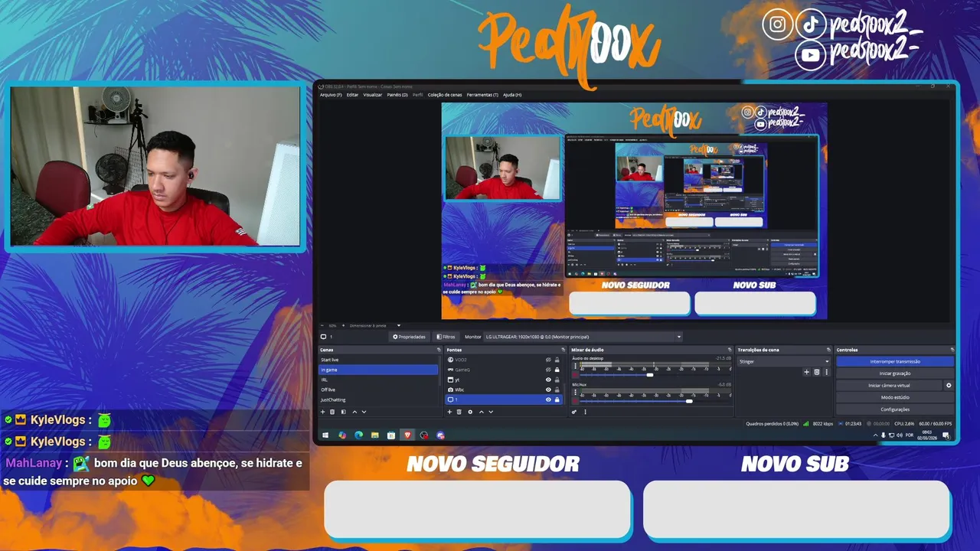Screen dimensions: 980x551
Task: Add a source with the Fontes plus icon
Action: click(x=449, y=412)
